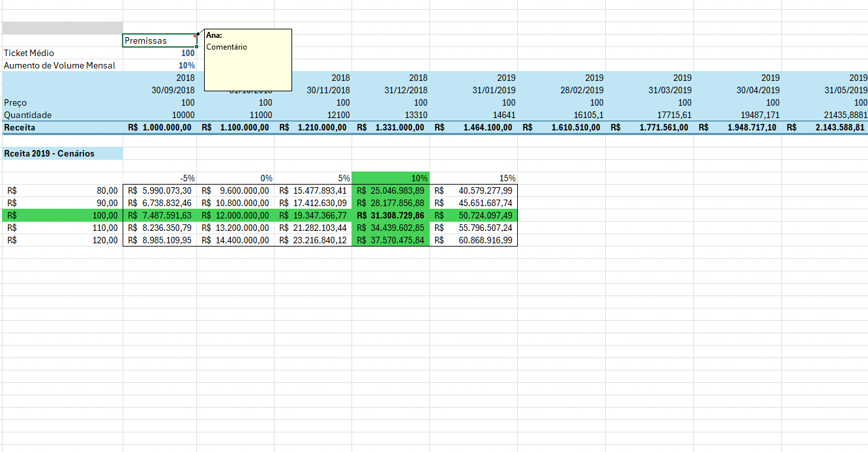Click quantity cell 11000
The width and height of the screenshot is (868, 452).
(235, 115)
